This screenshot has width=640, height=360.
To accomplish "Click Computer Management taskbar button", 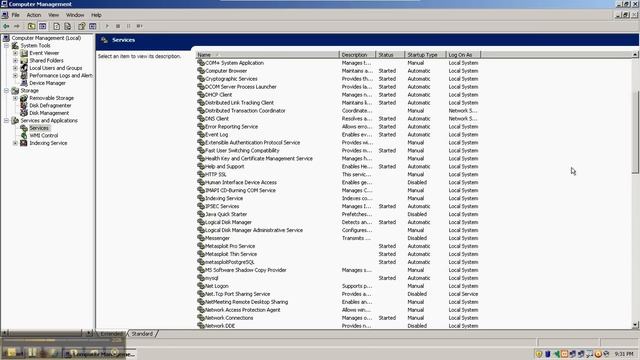I will pyautogui.click(x=100, y=353).
